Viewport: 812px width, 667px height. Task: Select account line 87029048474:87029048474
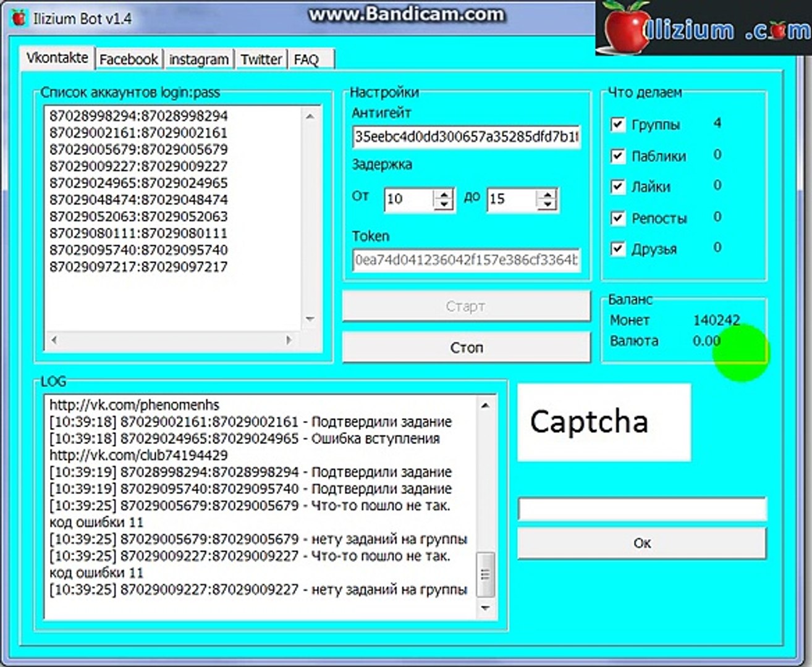[138, 199]
